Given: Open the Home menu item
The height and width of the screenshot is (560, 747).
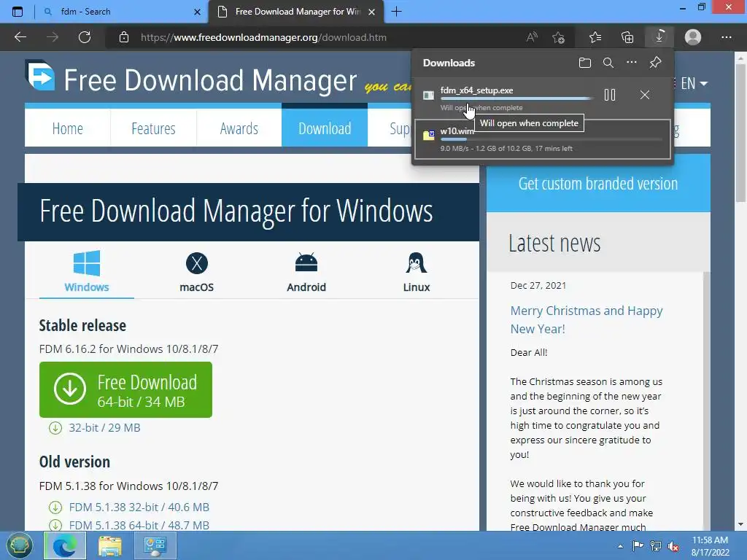Looking at the screenshot, I should pyautogui.click(x=68, y=128).
